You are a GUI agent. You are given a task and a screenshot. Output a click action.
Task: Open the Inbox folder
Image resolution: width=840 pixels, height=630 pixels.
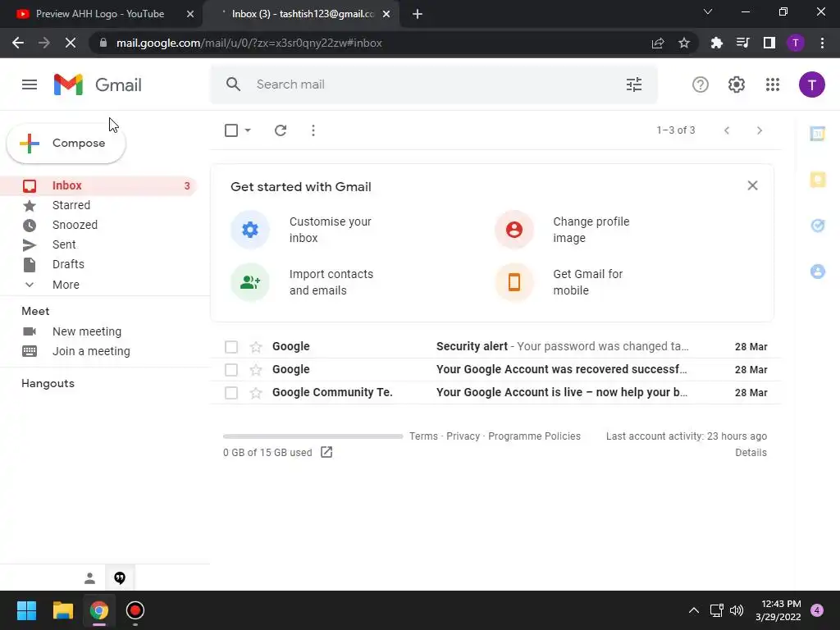(x=99, y=186)
